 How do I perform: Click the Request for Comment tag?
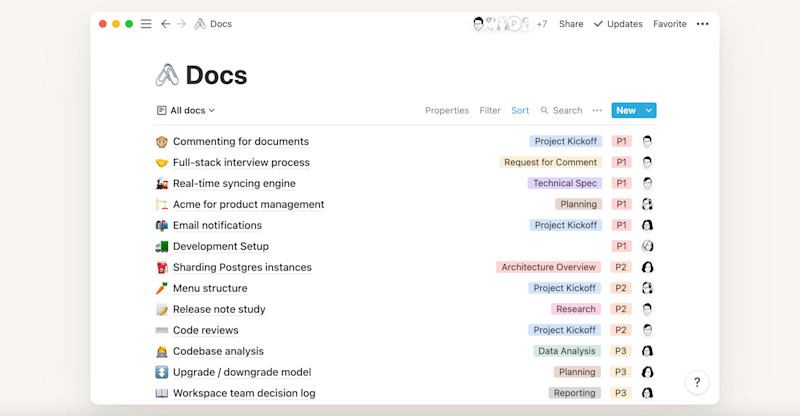coord(551,162)
